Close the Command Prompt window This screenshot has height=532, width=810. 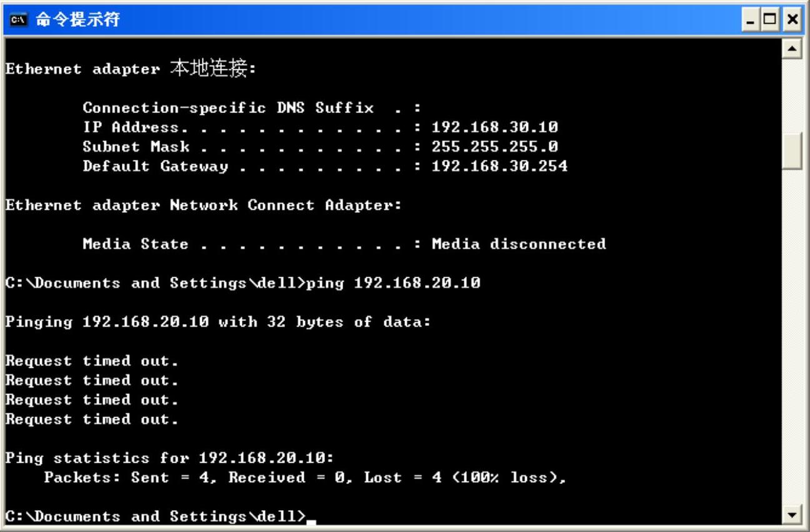794,19
